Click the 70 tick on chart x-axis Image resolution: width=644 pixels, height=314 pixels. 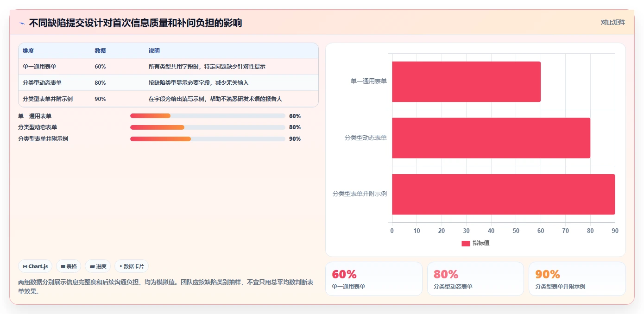tap(565, 231)
